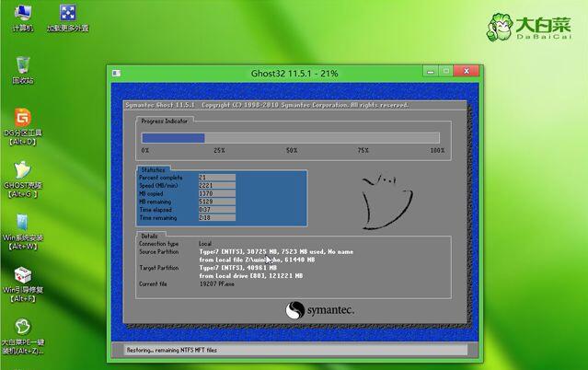Image resolution: width=588 pixels, height=370 pixels.
Task: Click the Percent complete value field
Action: coord(216,177)
